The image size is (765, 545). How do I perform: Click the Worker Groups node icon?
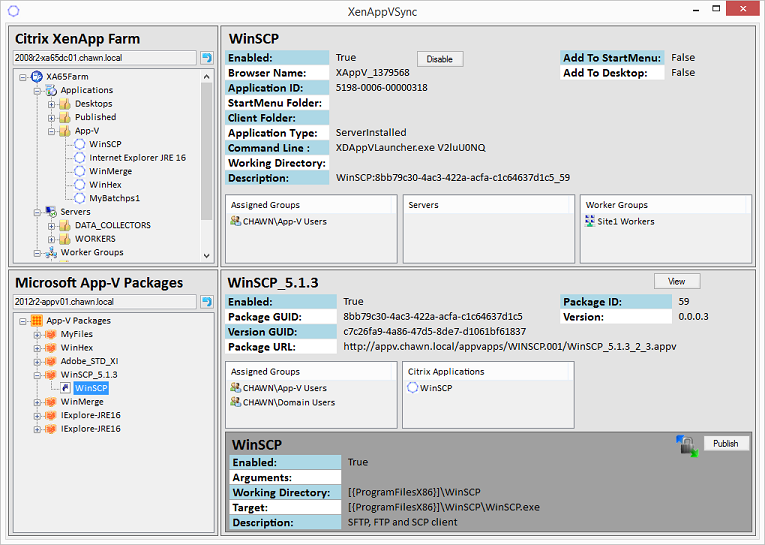pos(51,252)
